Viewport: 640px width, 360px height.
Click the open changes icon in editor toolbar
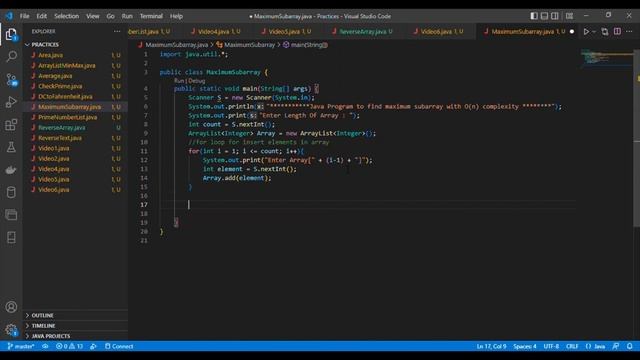point(604,31)
